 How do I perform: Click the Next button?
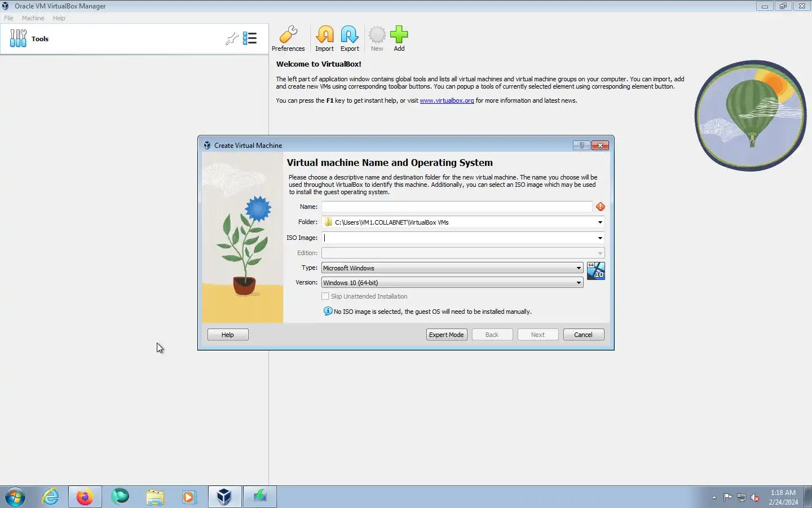tap(538, 335)
